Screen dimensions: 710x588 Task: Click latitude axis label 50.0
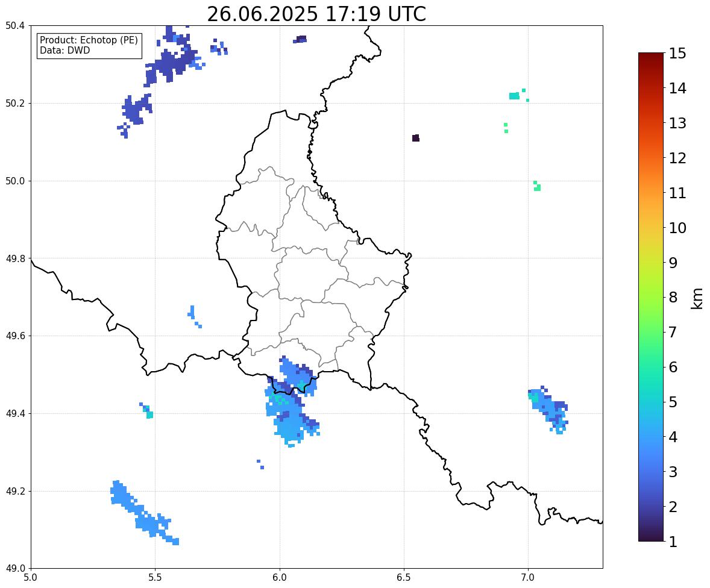tap(15, 181)
